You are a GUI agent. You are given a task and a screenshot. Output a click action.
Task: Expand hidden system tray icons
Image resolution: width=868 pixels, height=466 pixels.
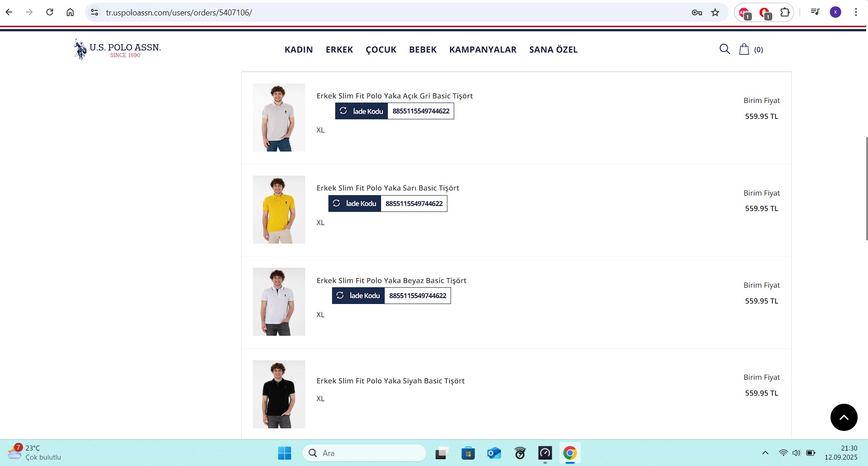tap(765, 453)
